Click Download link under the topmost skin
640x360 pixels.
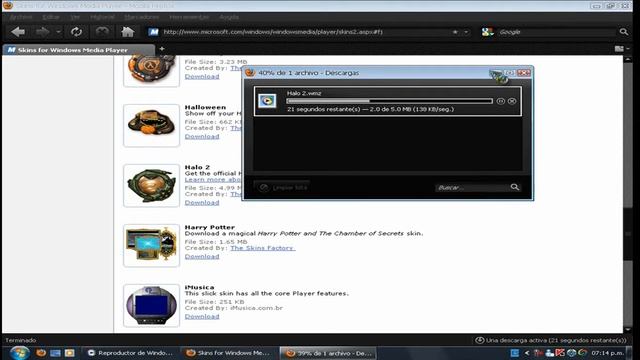(202, 76)
